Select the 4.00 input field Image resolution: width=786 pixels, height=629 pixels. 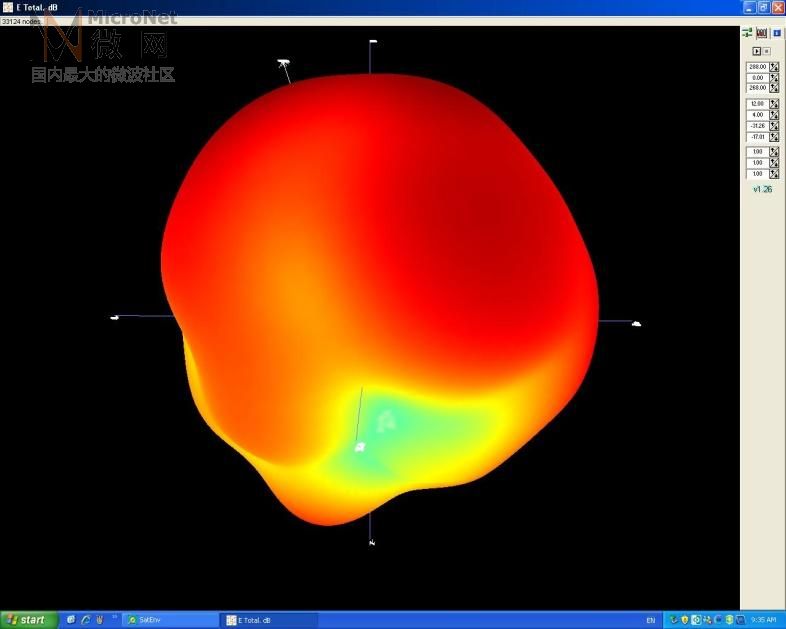click(x=757, y=115)
